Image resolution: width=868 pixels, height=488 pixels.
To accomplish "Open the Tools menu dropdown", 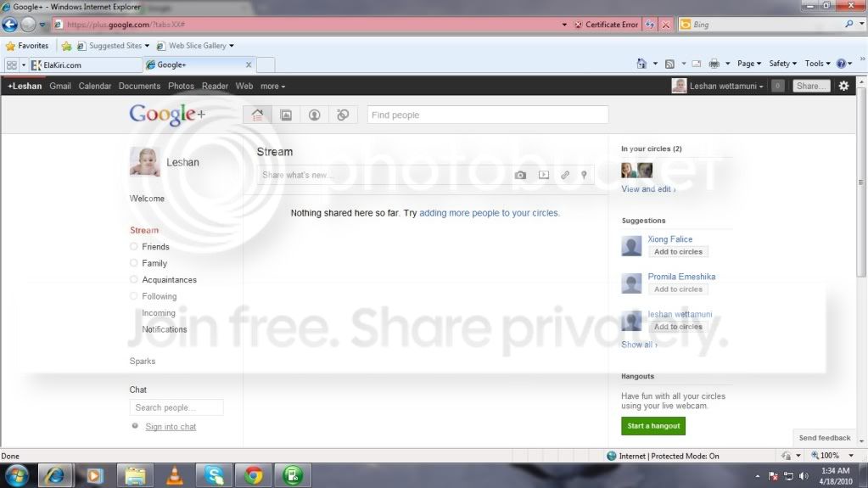I will click(818, 64).
